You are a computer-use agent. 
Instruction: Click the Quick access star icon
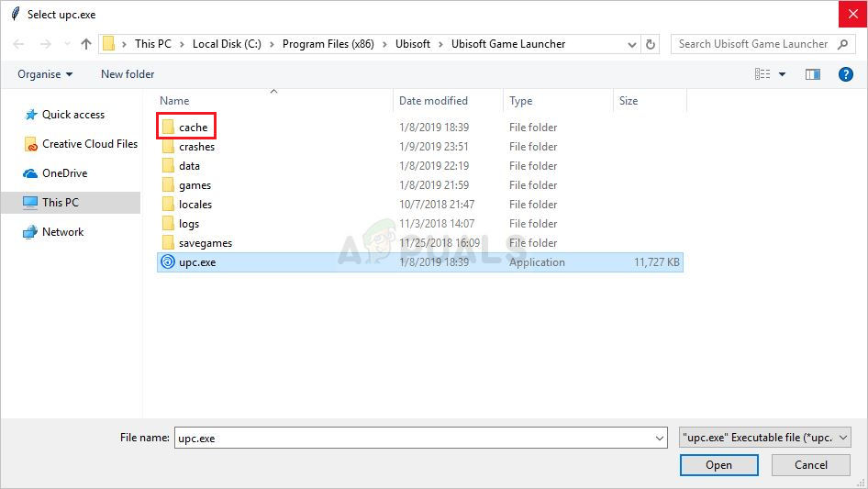[31, 115]
